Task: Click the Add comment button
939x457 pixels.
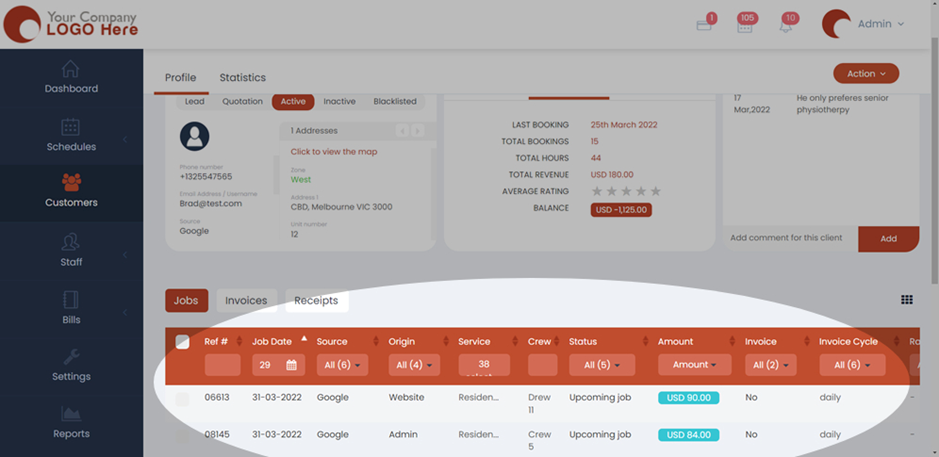Action: [x=888, y=239]
